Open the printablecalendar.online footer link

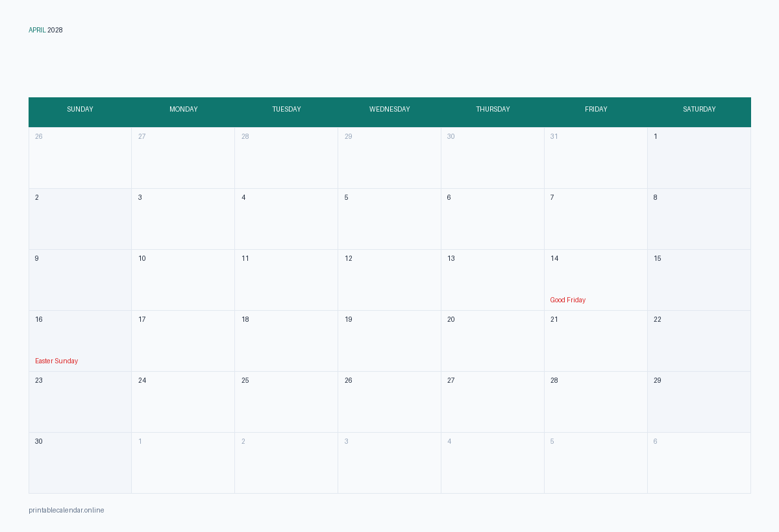click(x=66, y=510)
